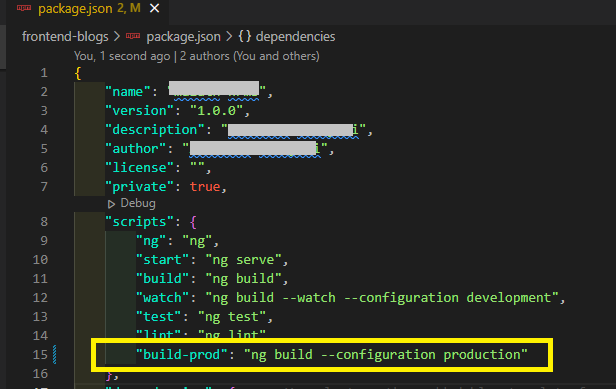Click the "build" key on line 11
This screenshot has width=616, height=389.
click(163, 279)
